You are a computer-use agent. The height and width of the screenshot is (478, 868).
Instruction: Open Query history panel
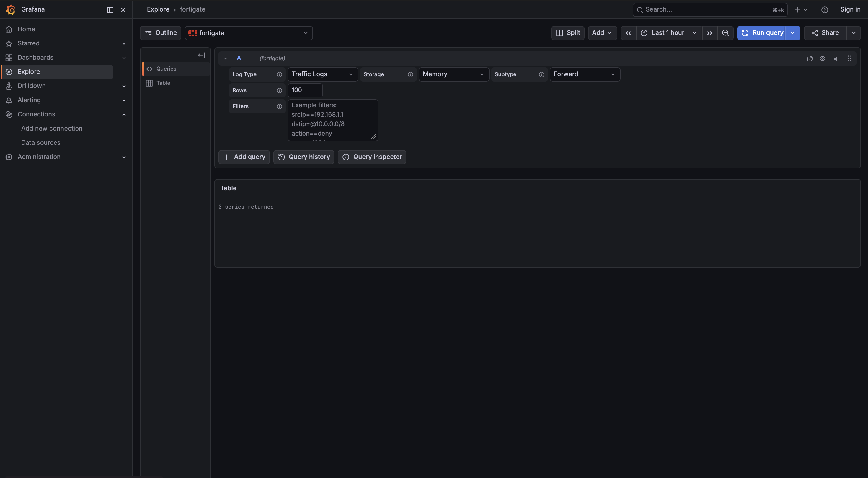coord(304,157)
